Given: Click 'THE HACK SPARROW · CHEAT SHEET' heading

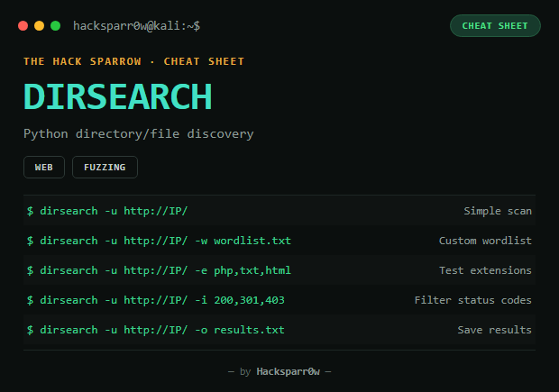Looking at the screenshot, I should (x=133, y=61).
